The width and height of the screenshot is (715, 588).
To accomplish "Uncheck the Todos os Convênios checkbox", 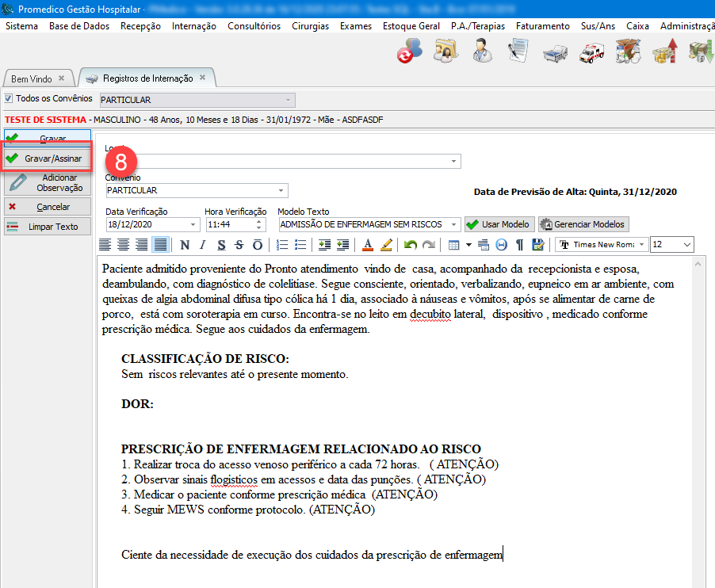I will tap(9, 99).
